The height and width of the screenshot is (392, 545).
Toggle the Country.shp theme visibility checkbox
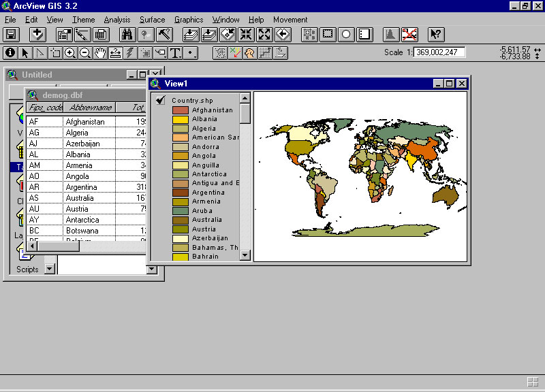[x=161, y=100]
